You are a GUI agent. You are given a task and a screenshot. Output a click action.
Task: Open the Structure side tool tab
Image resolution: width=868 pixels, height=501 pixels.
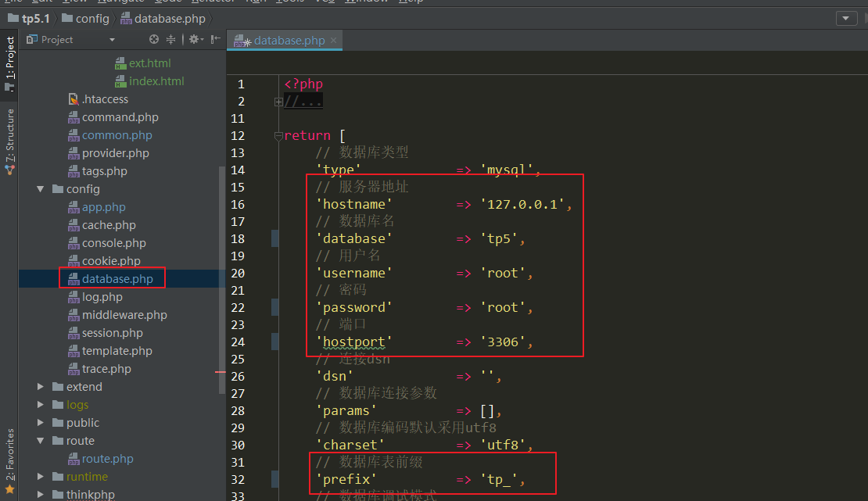(x=9, y=141)
